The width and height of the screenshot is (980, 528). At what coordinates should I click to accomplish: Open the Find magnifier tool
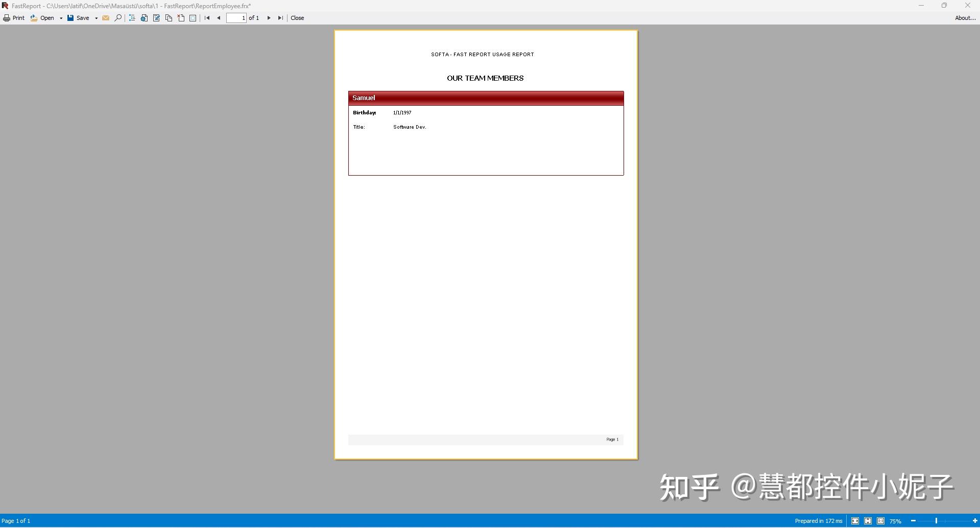(x=118, y=18)
